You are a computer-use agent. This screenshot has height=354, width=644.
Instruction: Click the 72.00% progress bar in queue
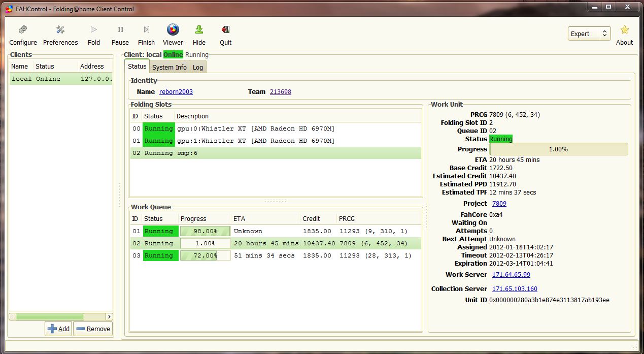[205, 255]
